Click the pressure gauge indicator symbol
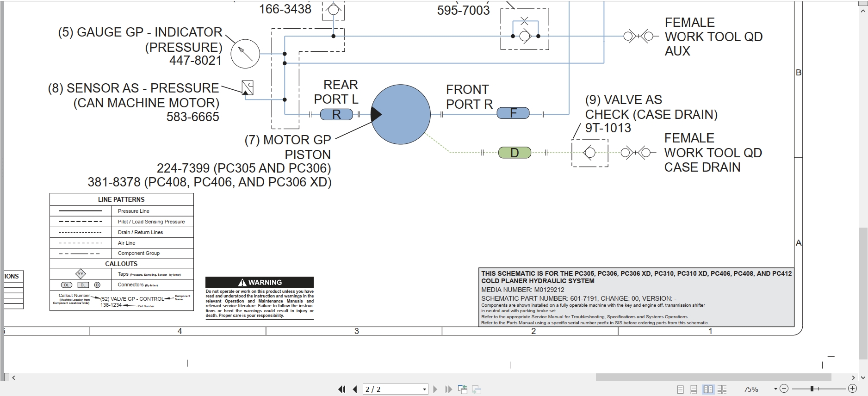Screen dimensions: 868x396 tap(245, 54)
